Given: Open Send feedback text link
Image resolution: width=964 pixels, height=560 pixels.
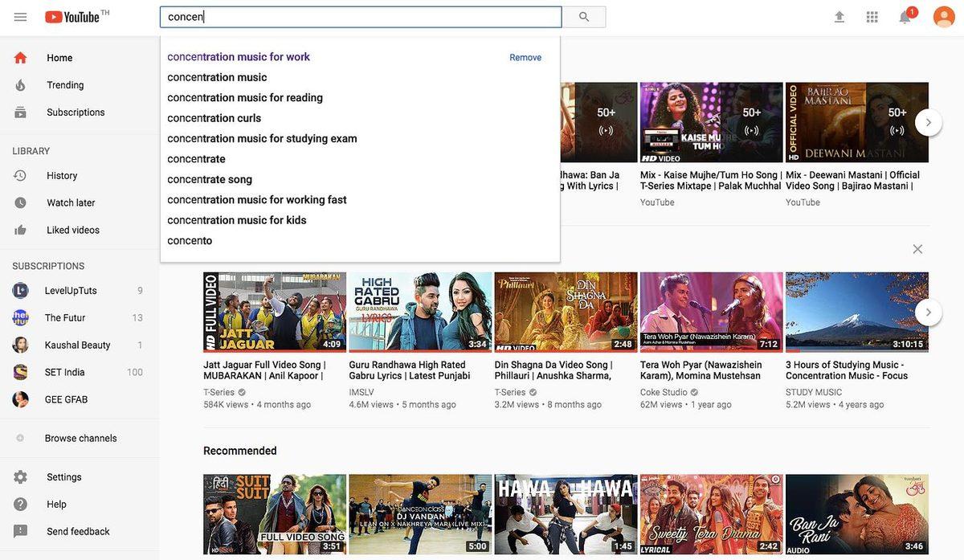Looking at the screenshot, I should (78, 531).
